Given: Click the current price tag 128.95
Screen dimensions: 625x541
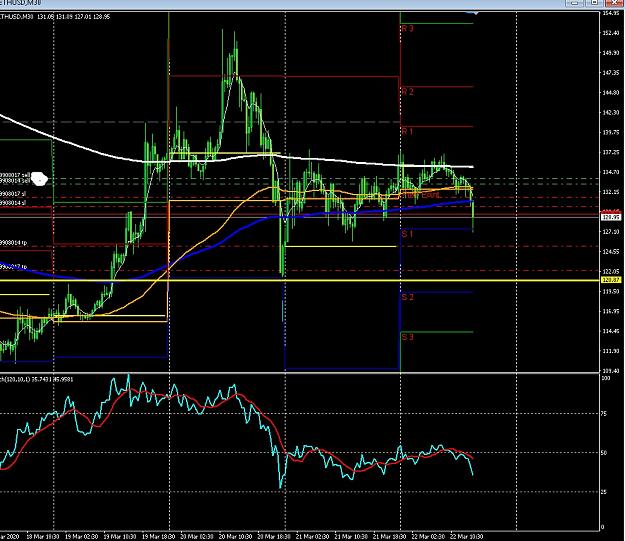Looking at the screenshot, I should pos(611,217).
